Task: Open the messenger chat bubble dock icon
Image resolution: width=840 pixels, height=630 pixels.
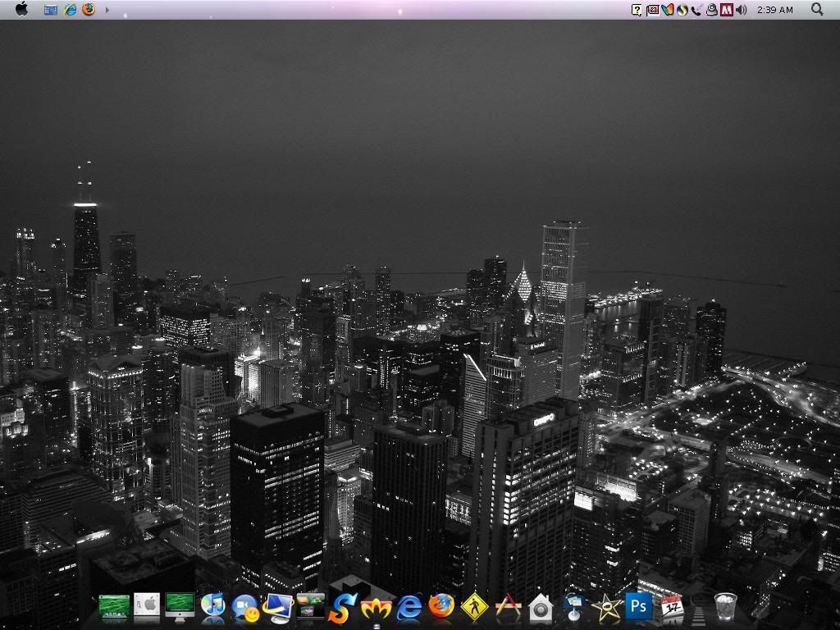Action: point(244,607)
